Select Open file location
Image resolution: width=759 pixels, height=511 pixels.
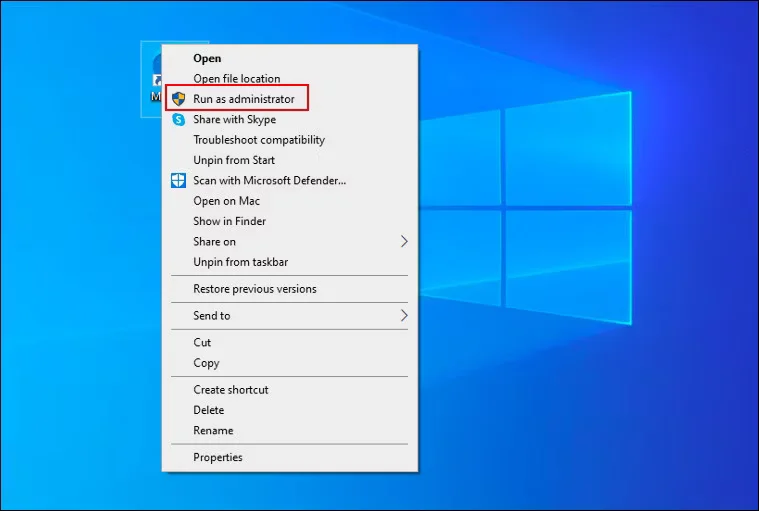point(236,79)
